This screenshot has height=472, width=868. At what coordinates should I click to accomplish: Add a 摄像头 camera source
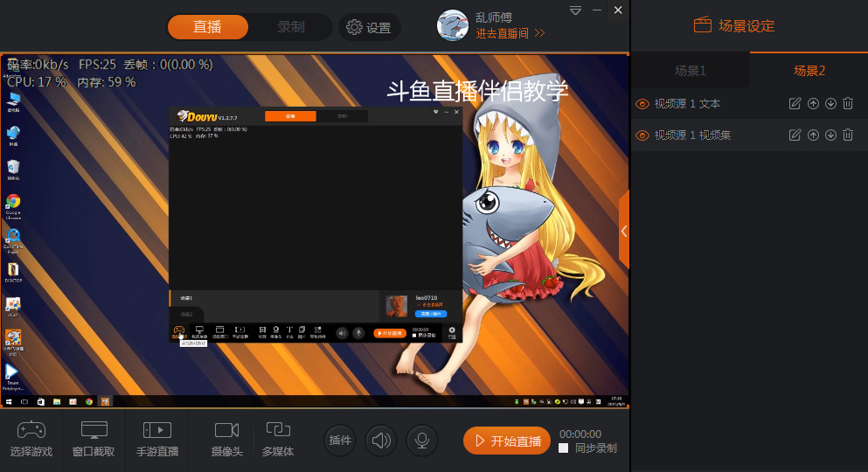point(227,440)
